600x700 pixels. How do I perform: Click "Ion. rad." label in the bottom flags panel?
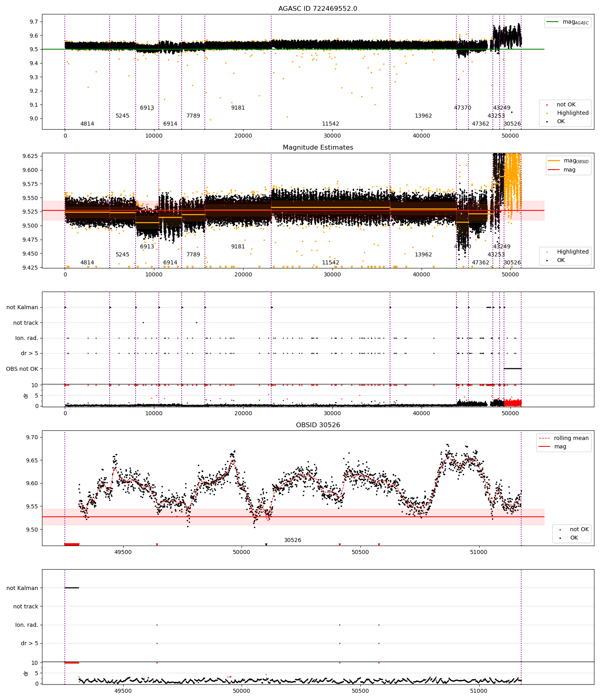coord(27,625)
